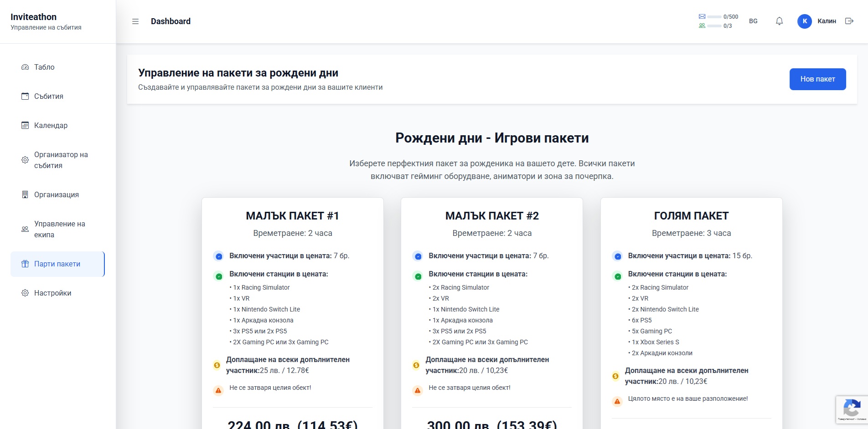
Task: Select the dashboard gauge icon next to Табло
Action: (x=24, y=66)
